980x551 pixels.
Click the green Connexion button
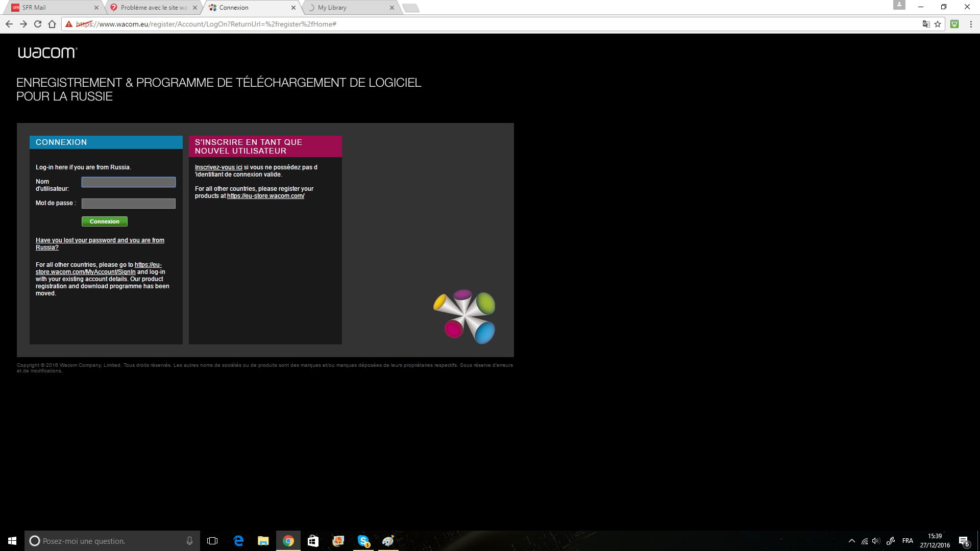(105, 221)
